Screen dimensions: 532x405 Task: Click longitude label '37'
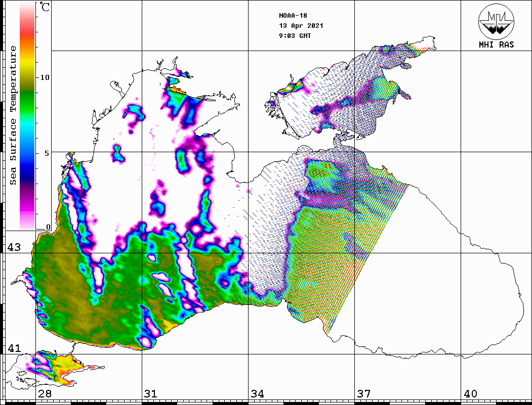(x=364, y=394)
